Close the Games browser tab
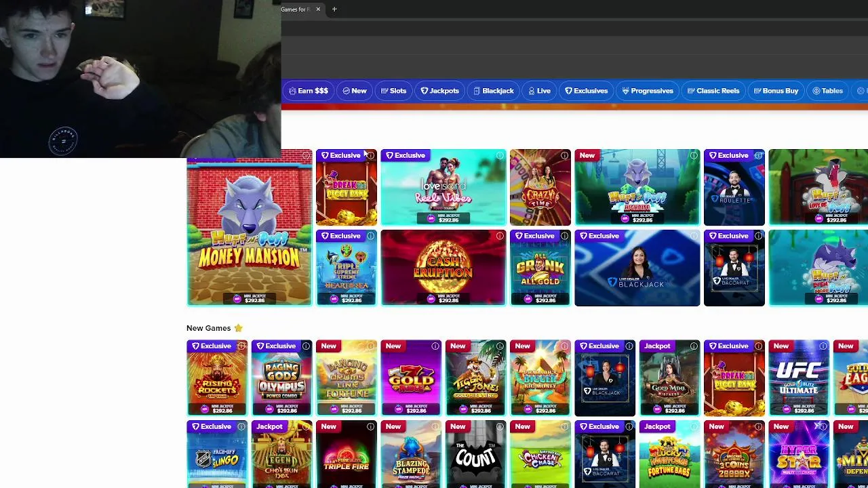The image size is (868, 488). point(317,9)
